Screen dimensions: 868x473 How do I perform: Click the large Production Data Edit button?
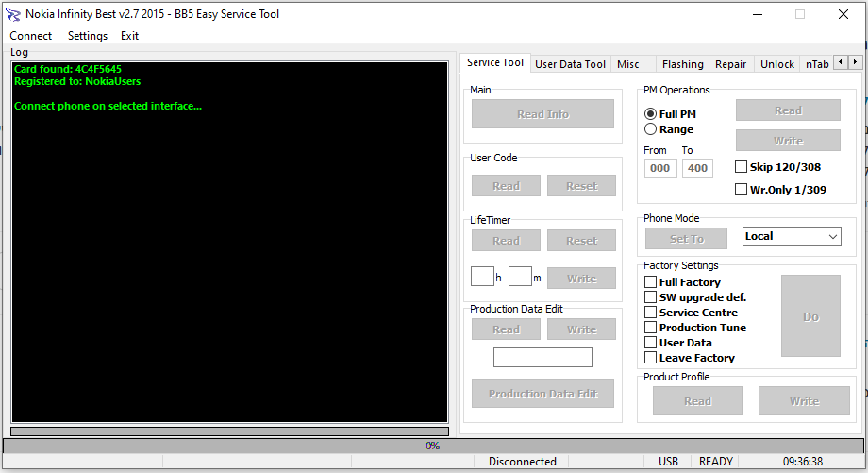click(x=542, y=394)
